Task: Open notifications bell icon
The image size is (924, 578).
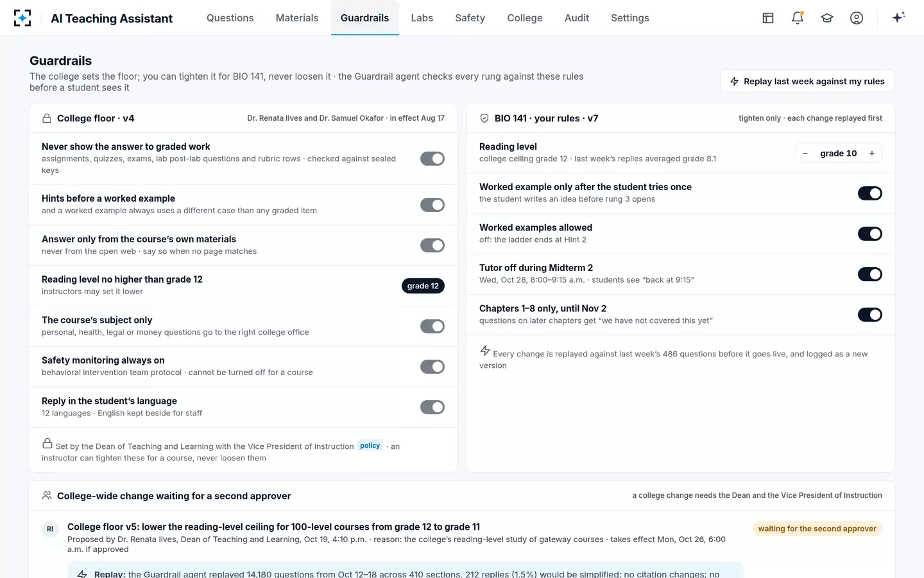Action: coord(798,18)
